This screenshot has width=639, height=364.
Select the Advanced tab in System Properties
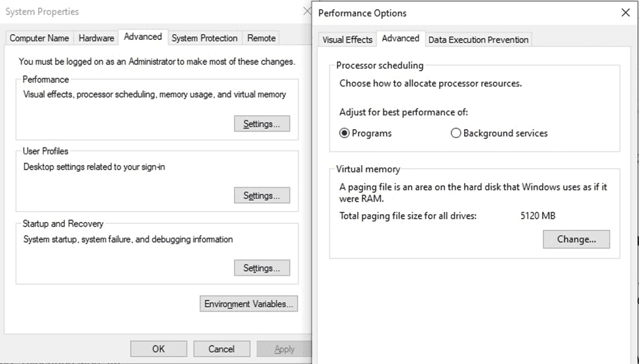click(x=143, y=37)
